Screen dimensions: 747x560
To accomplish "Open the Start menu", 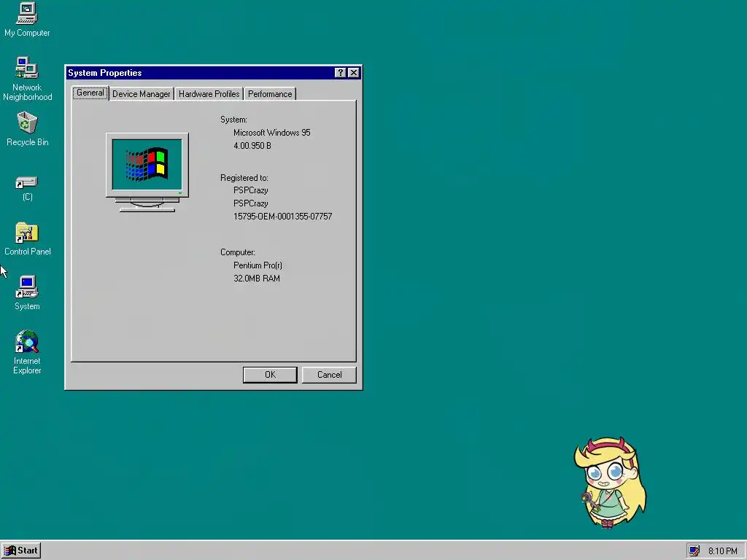I will pyautogui.click(x=21, y=551).
